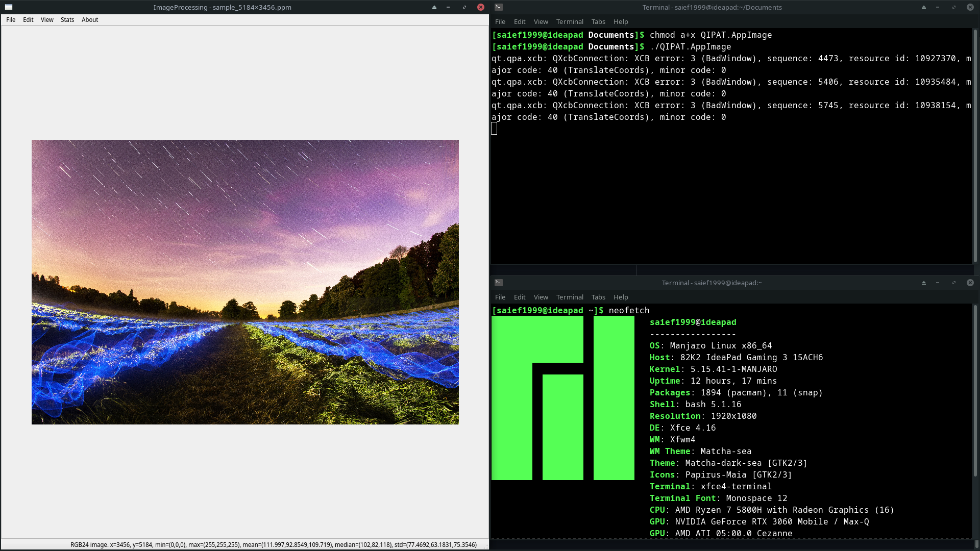Screen dimensions: 980x551
Task: Click the ImageProcessing window menu icon
Action: (9, 7)
